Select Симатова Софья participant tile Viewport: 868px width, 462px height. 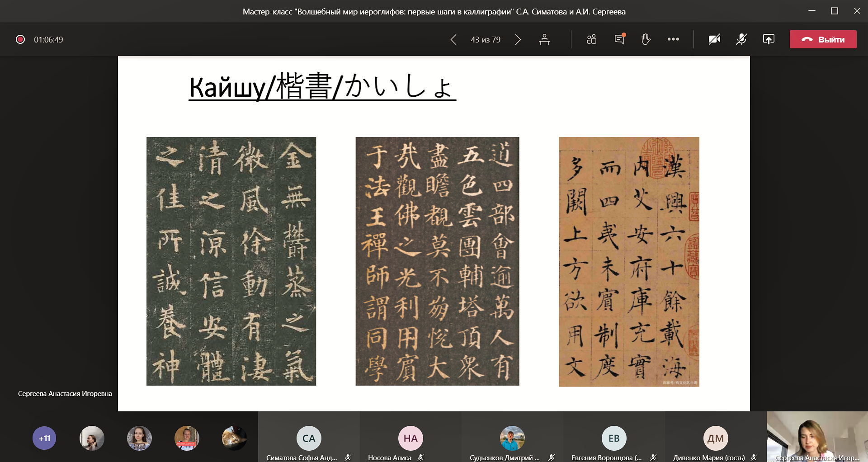click(309, 438)
